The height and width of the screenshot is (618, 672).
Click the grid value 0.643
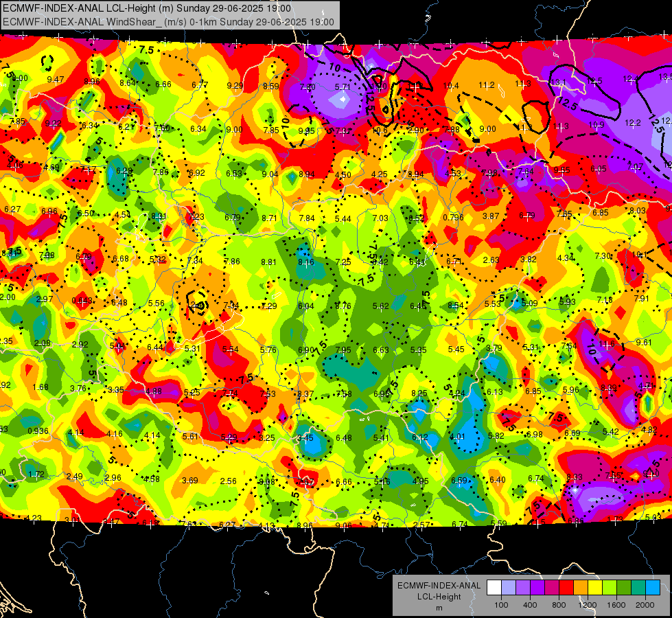(82, 300)
